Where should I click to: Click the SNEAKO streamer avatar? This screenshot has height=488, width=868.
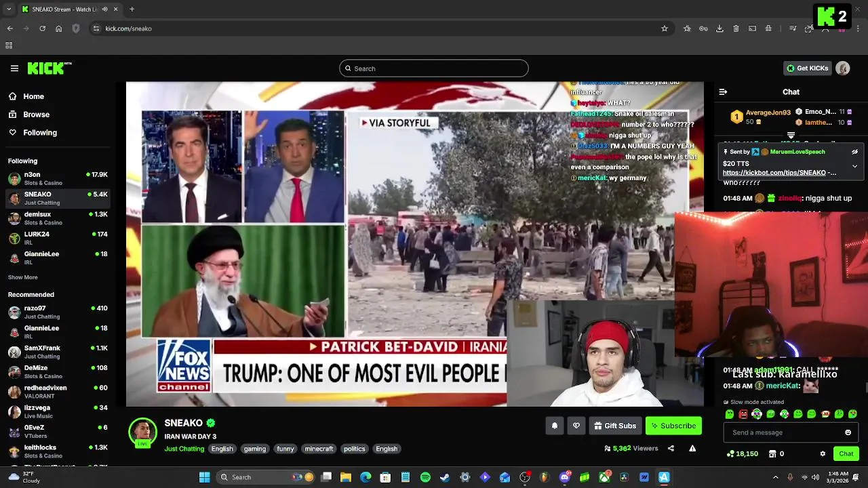coord(143,432)
